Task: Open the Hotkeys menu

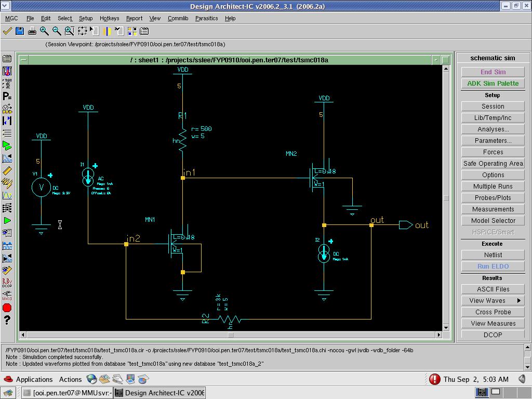Action: coord(109,18)
